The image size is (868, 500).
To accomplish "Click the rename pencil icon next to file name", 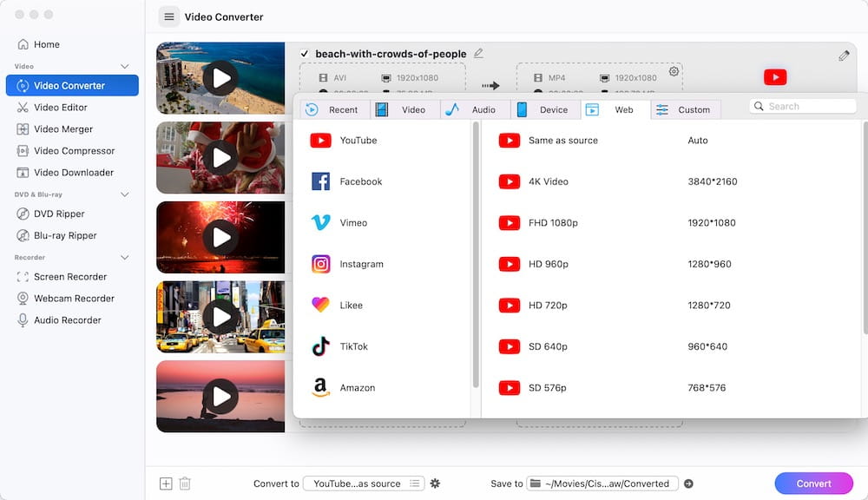I will (x=478, y=53).
